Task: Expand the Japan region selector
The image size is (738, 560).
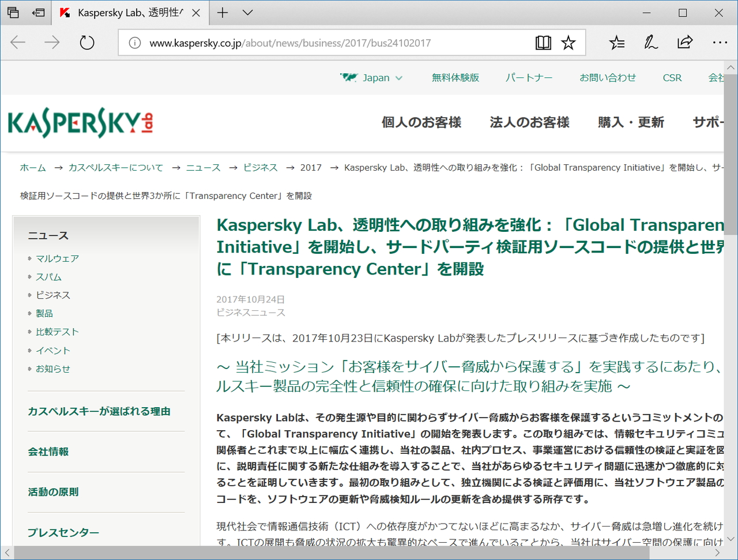Action: [371, 78]
